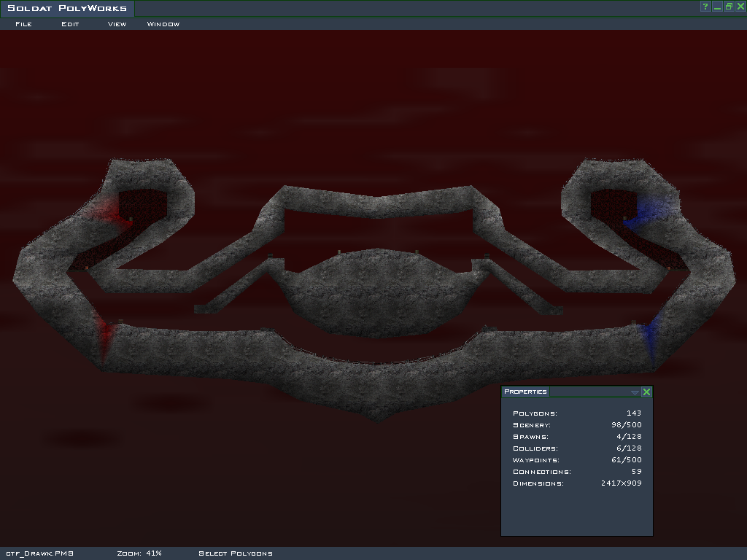Open the File menu

click(x=23, y=24)
